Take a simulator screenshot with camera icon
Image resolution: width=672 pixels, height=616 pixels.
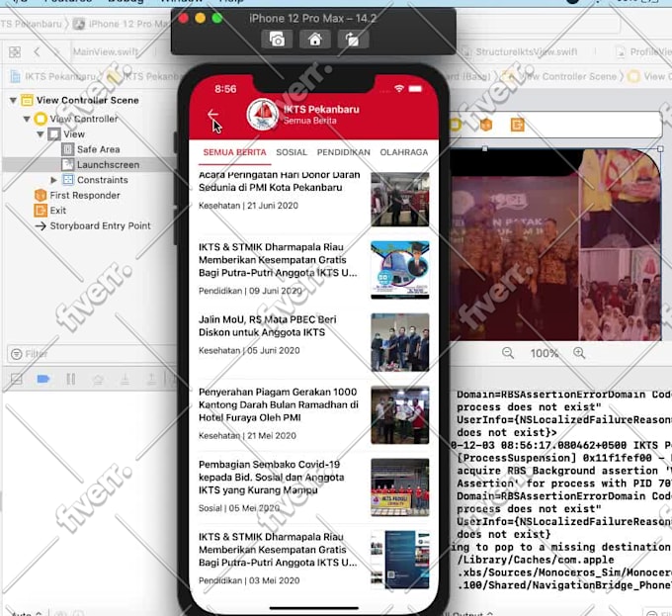[x=277, y=40]
